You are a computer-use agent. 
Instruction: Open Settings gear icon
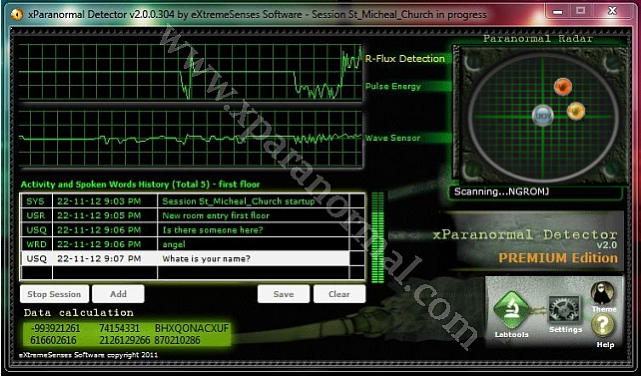point(565,310)
